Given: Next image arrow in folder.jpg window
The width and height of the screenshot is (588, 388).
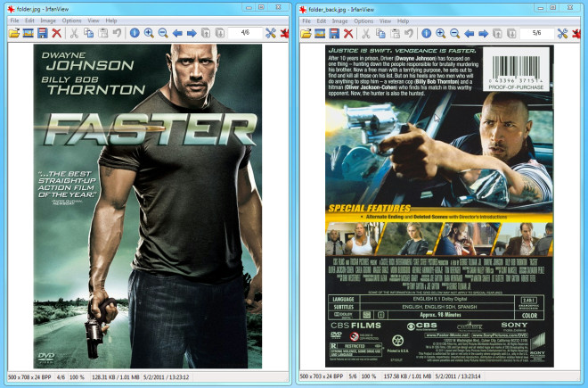Looking at the screenshot, I should tap(192, 33).
